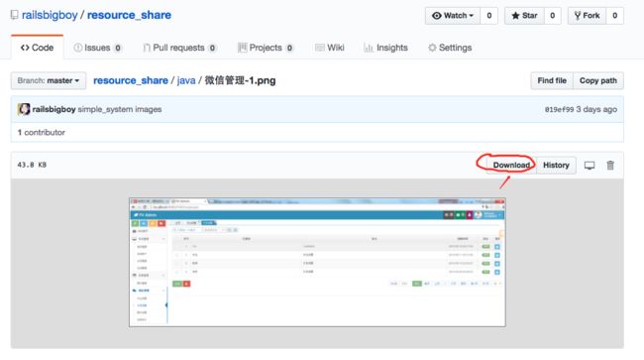Open the Settings tab

[450, 48]
